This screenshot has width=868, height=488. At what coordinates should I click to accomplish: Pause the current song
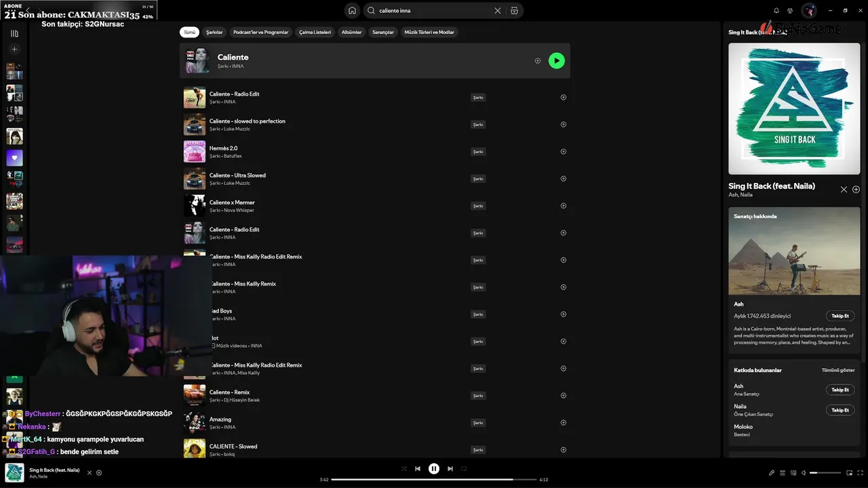point(434,468)
